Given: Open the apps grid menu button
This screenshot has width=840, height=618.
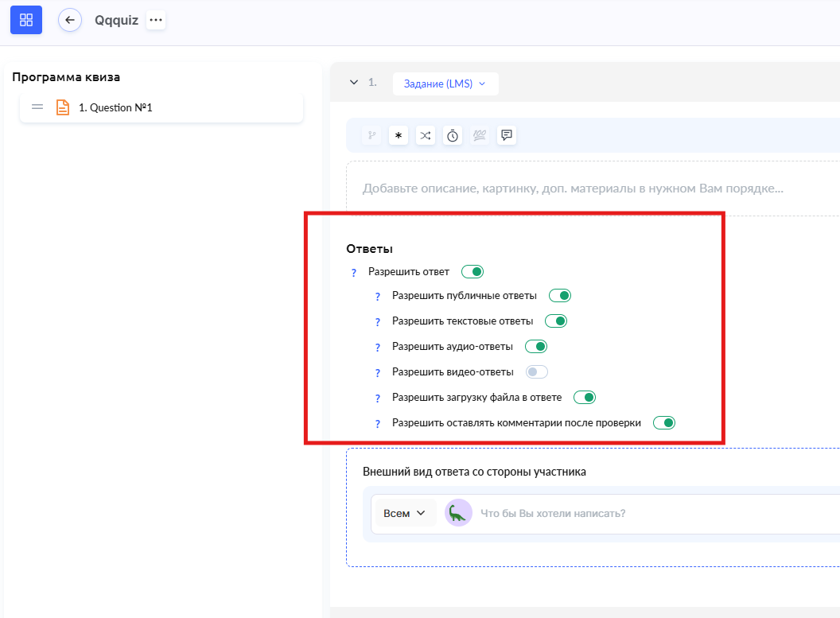Looking at the screenshot, I should pos(25,20).
